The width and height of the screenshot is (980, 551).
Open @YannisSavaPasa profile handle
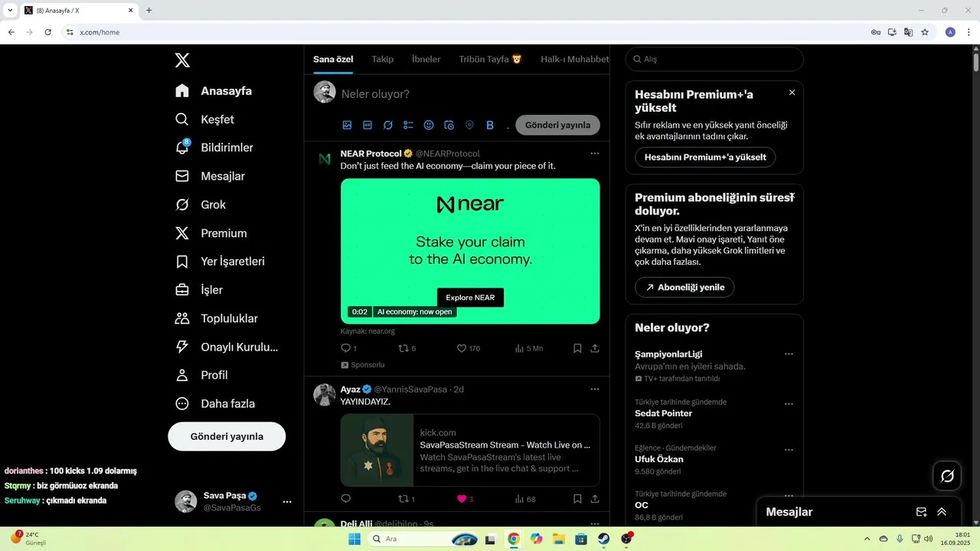coord(410,390)
